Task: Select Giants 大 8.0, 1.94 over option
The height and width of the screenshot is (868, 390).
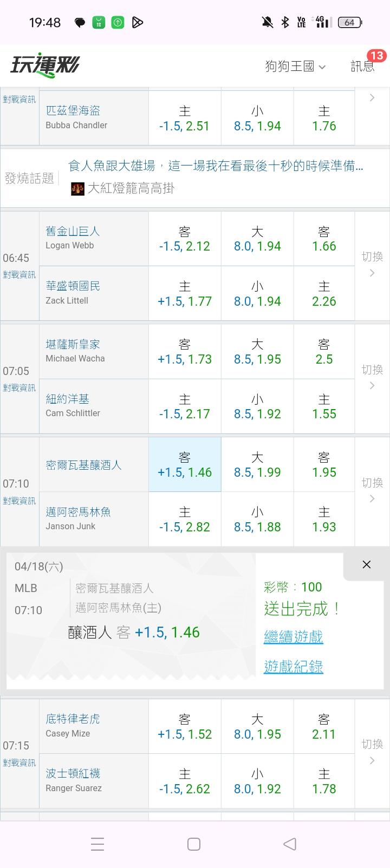Action: (x=257, y=239)
